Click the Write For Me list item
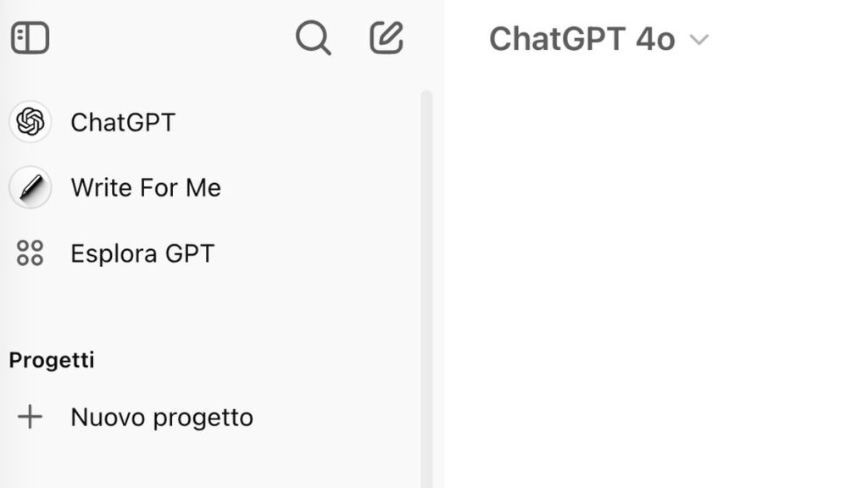The width and height of the screenshot is (868, 488). tap(147, 187)
